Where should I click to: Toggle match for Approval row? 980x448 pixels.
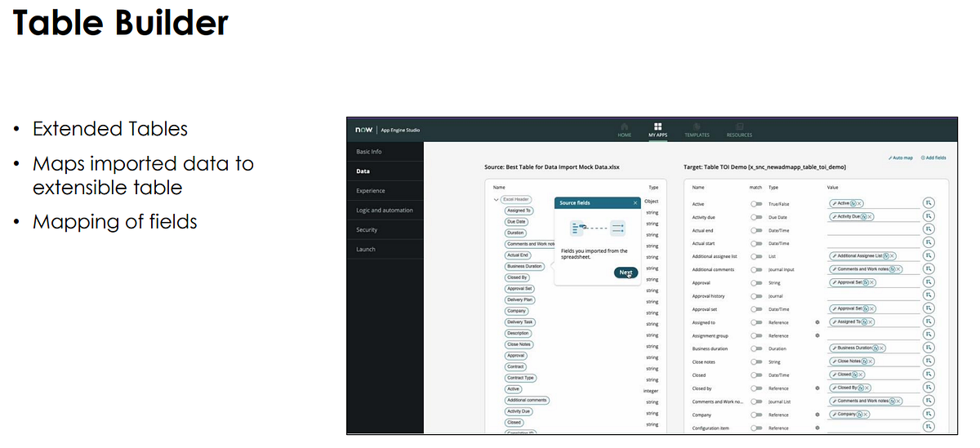click(756, 282)
